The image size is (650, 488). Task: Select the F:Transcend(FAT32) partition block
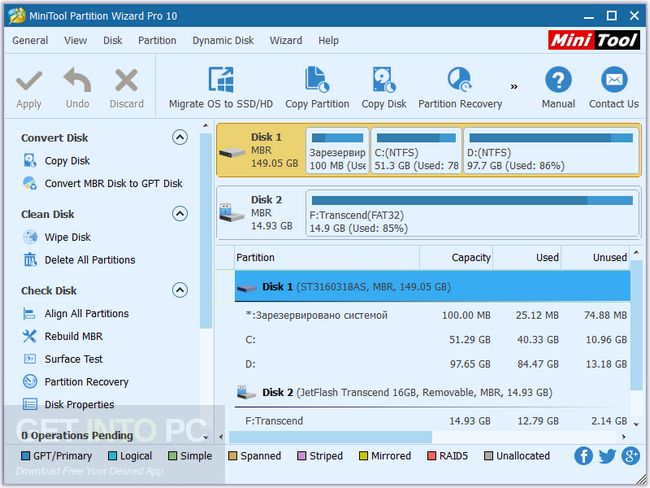(x=472, y=213)
